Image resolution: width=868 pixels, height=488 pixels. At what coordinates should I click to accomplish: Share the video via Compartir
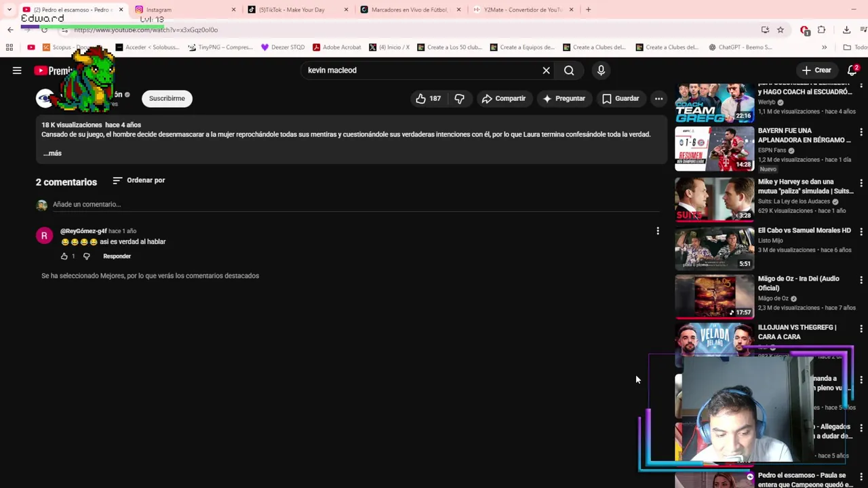click(503, 98)
